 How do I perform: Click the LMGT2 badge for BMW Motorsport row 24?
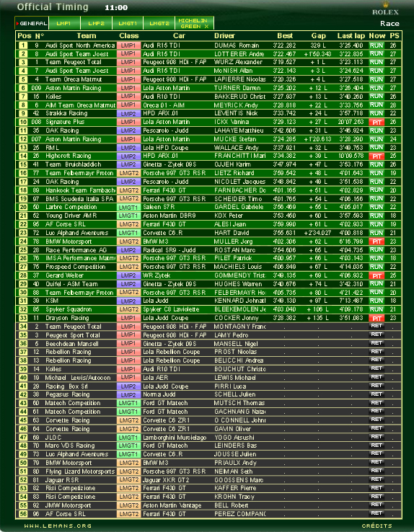[128, 241]
